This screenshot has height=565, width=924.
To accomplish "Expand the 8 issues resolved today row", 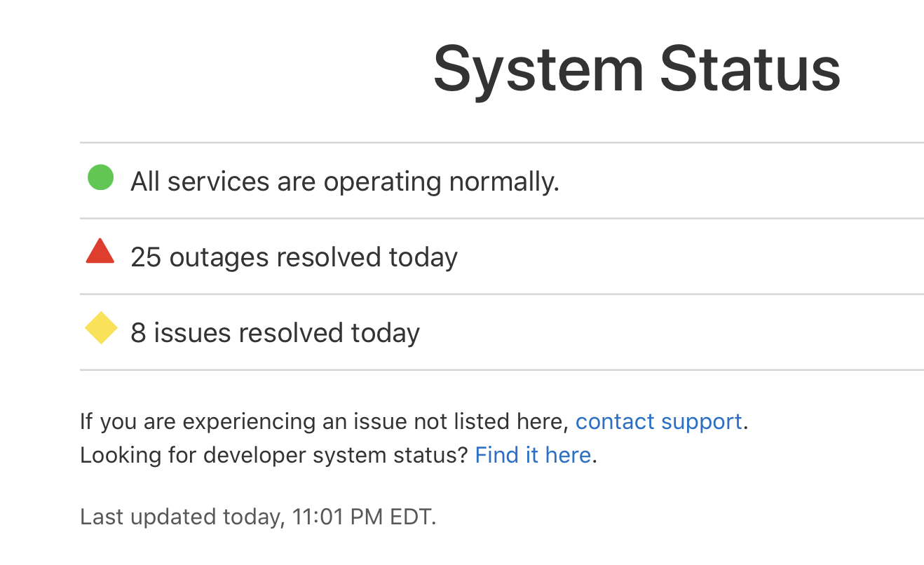I will pos(502,332).
